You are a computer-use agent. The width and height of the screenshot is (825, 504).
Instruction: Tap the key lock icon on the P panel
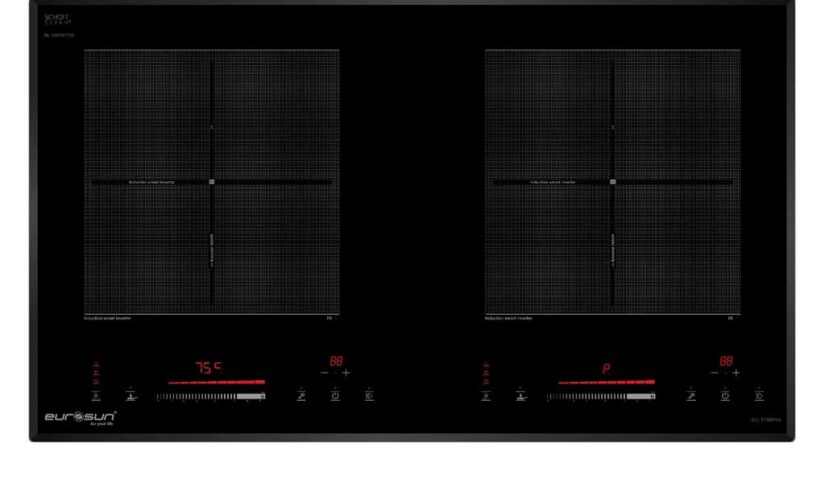[691, 396]
